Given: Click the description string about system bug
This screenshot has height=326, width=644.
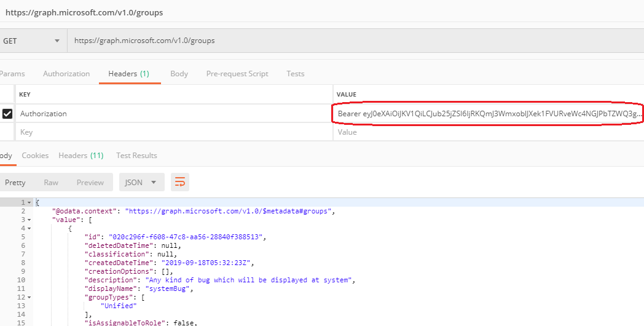Looking at the screenshot, I should coord(248,280).
